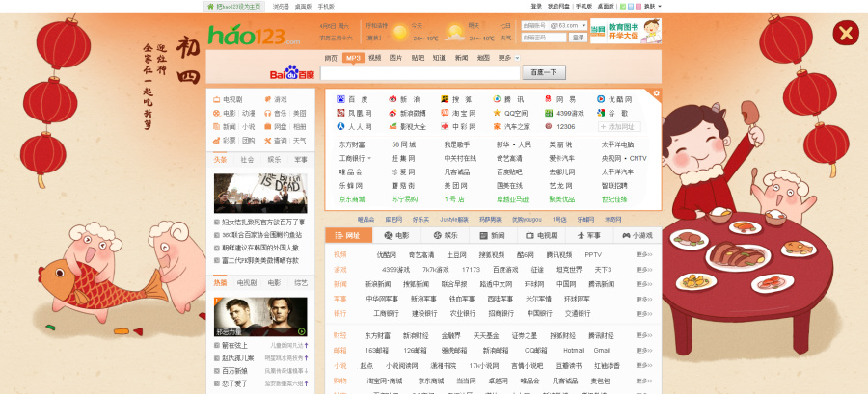868x394 pixels.
Task: Open the 京东商城 green link
Action: [352, 199]
